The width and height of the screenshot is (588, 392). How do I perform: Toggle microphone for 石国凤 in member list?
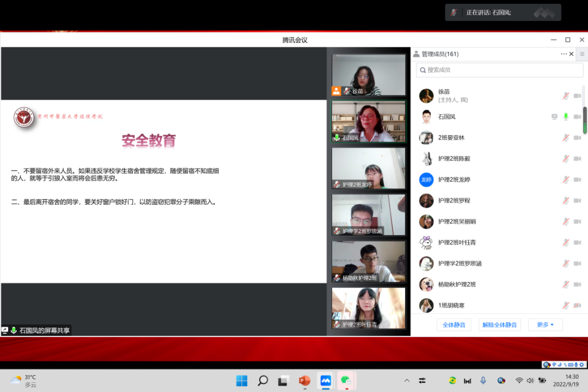click(566, 117)
